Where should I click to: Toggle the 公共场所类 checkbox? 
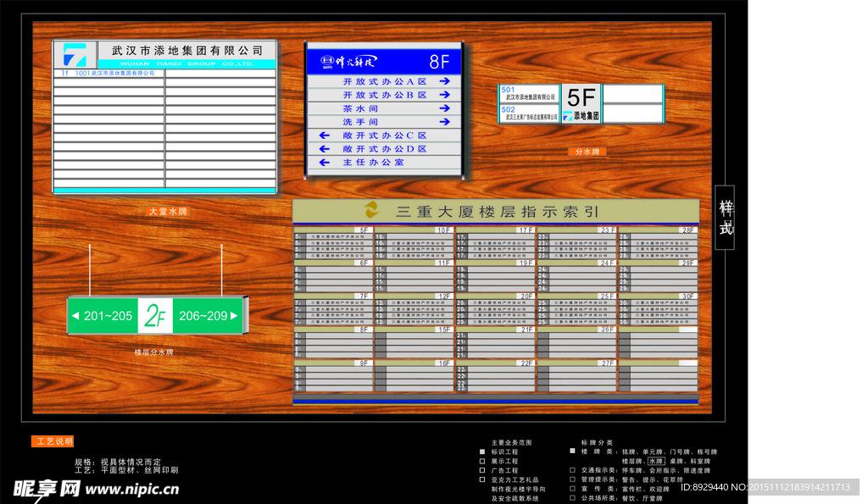[x=572, y=498]
